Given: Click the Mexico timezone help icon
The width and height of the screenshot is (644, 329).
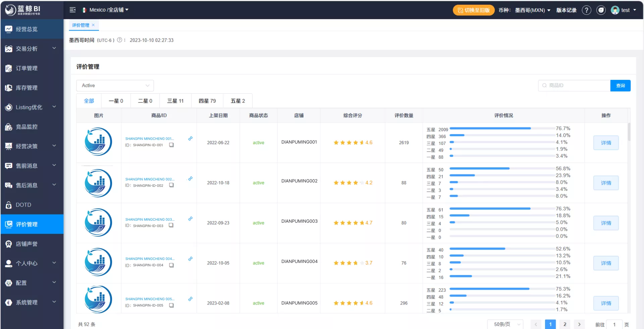Looking at the screenshot, I should [x=119, y=40].
